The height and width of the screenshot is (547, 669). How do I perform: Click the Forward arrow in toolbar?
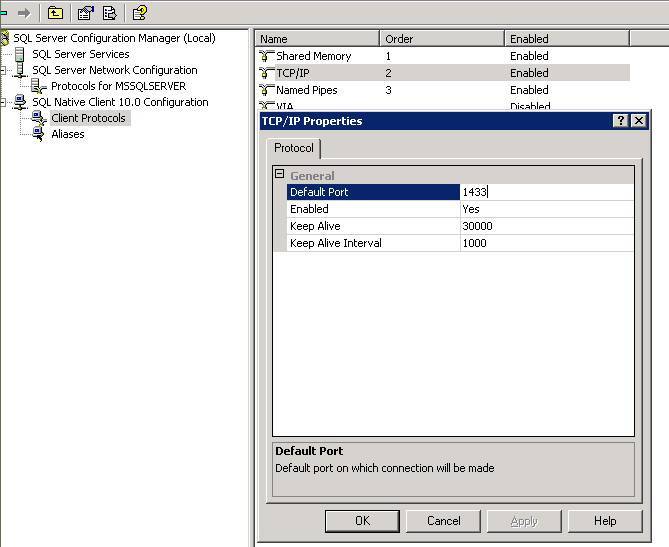pyautogui.click(x=23, y=13)
